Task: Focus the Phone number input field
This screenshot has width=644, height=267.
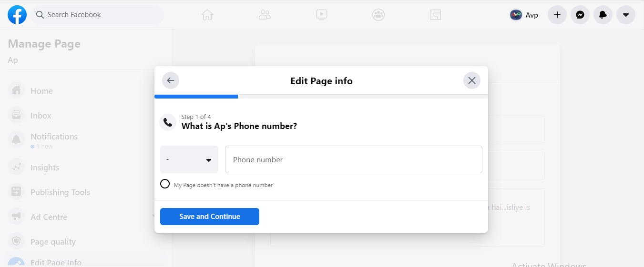Action: click(353, 159)
